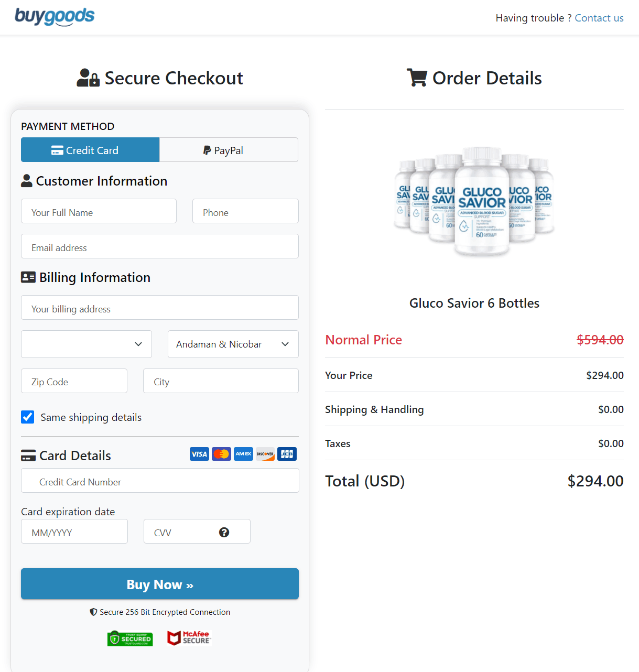Click the Mastercard icon

[221, 454]
